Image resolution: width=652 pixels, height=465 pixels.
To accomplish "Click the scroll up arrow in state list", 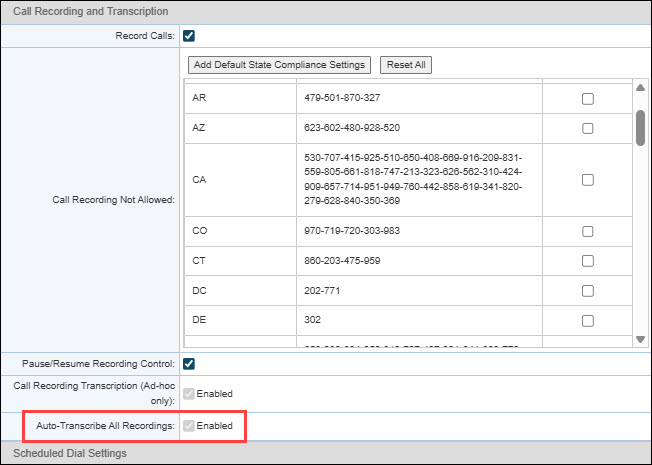I will (640, 87).
